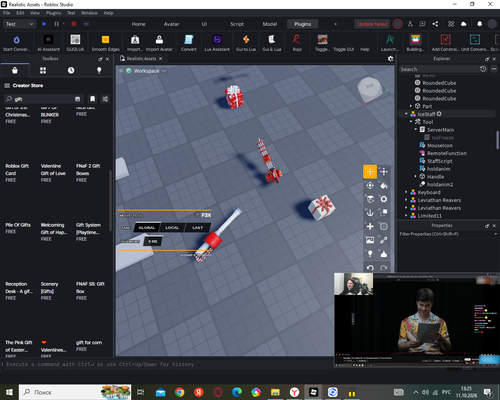Stop the running test
This screenshot has width=500, height=400.
[x=74, y=24]
